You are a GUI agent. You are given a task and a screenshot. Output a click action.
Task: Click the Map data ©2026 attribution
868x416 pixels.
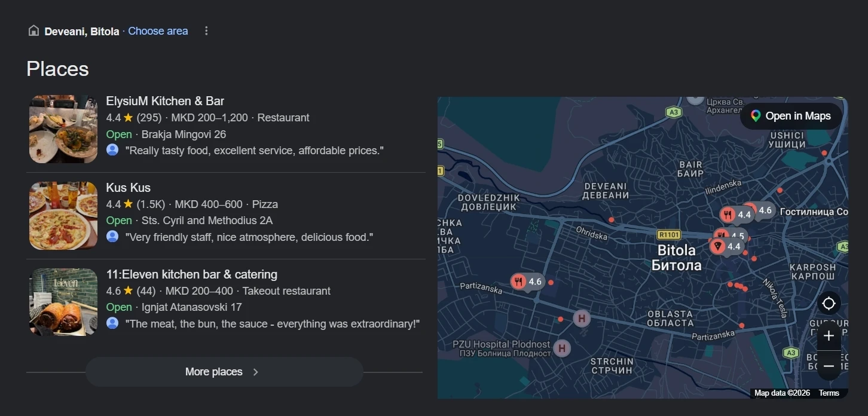[782, 393]
